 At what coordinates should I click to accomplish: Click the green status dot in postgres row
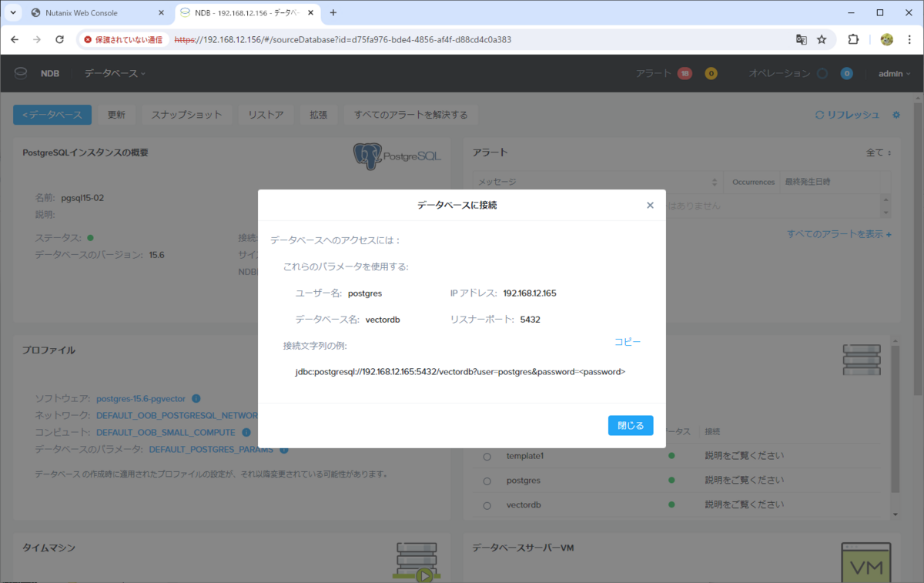[671, 481]
